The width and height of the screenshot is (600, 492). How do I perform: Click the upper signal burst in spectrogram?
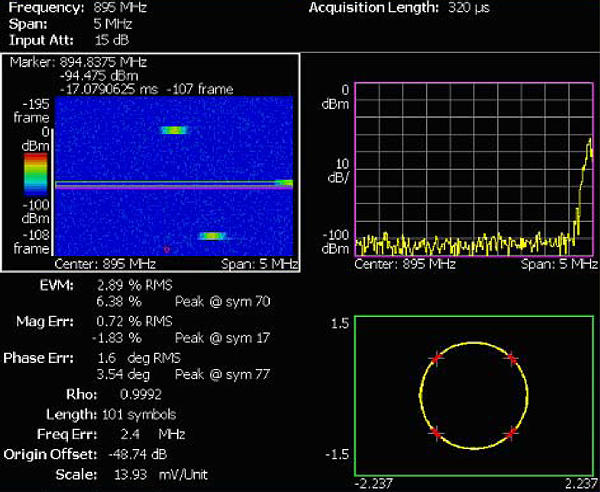(174, 130)
